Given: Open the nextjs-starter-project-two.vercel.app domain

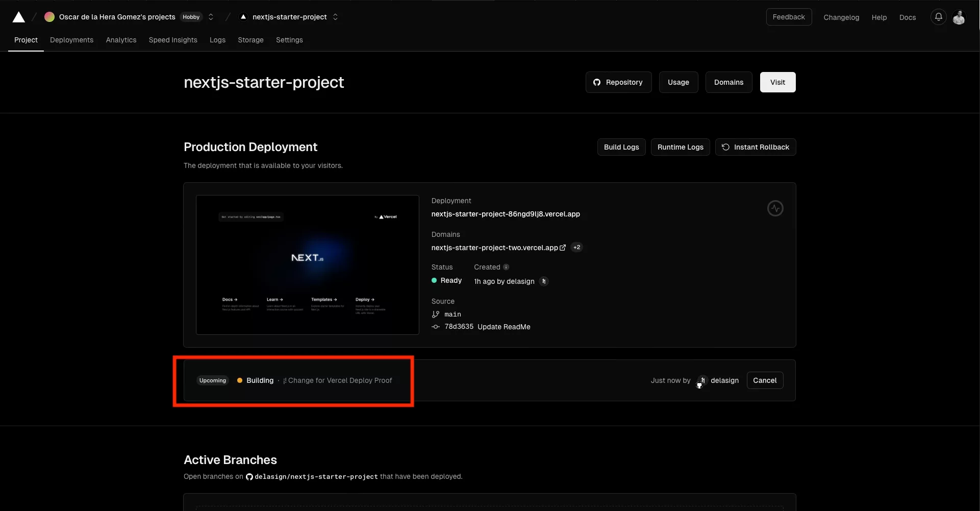Looking at the screenshot, I should [x=494, y=248].
